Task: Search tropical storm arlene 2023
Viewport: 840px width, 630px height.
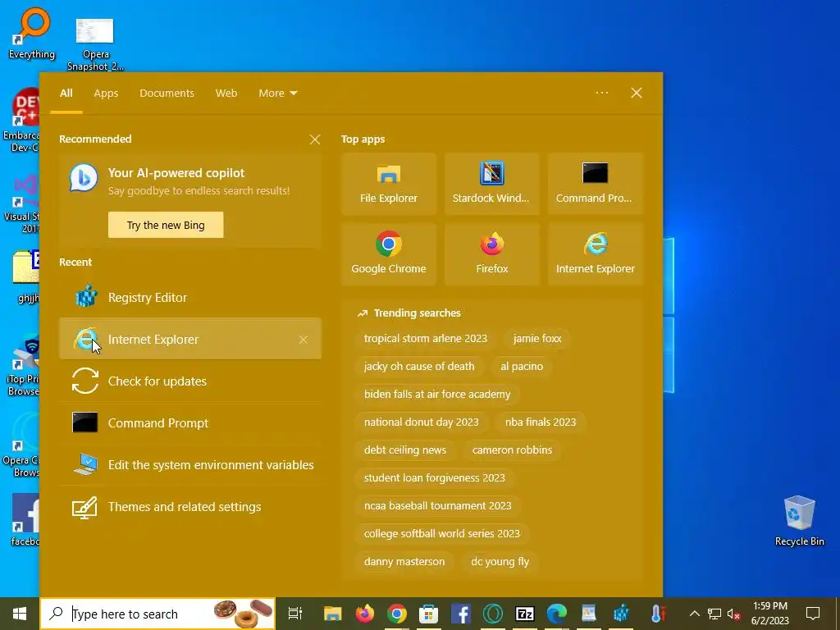Action: (426, 339)
